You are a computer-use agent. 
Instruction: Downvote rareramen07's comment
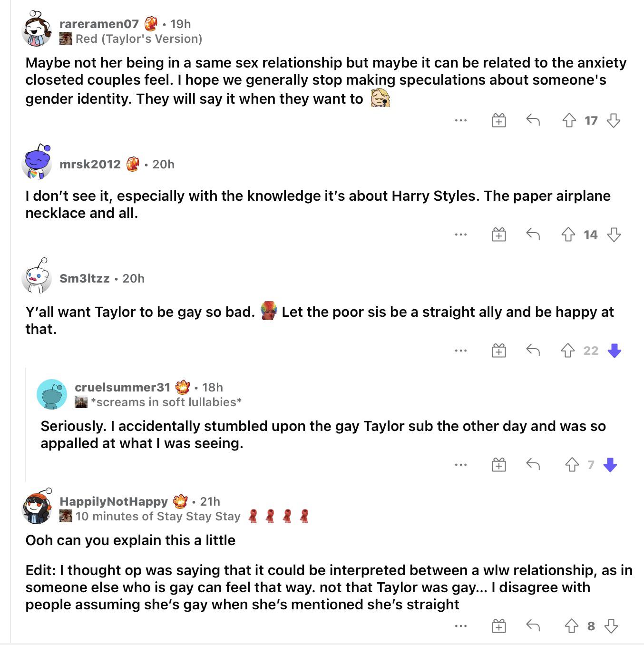point(614,120)
